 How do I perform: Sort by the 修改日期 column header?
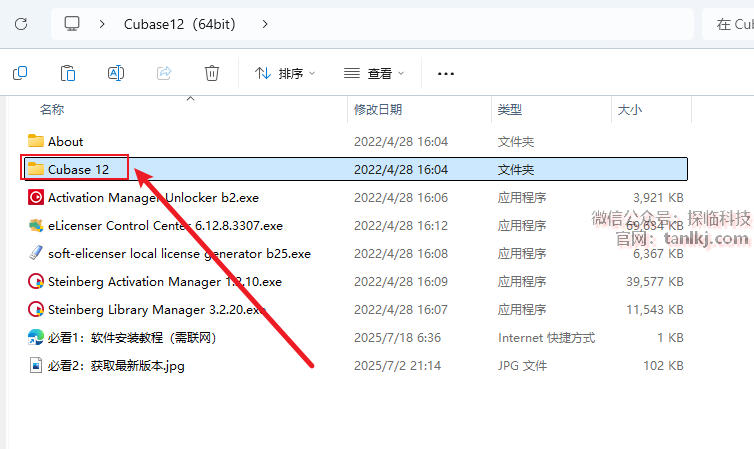click(x=378, y=110)
